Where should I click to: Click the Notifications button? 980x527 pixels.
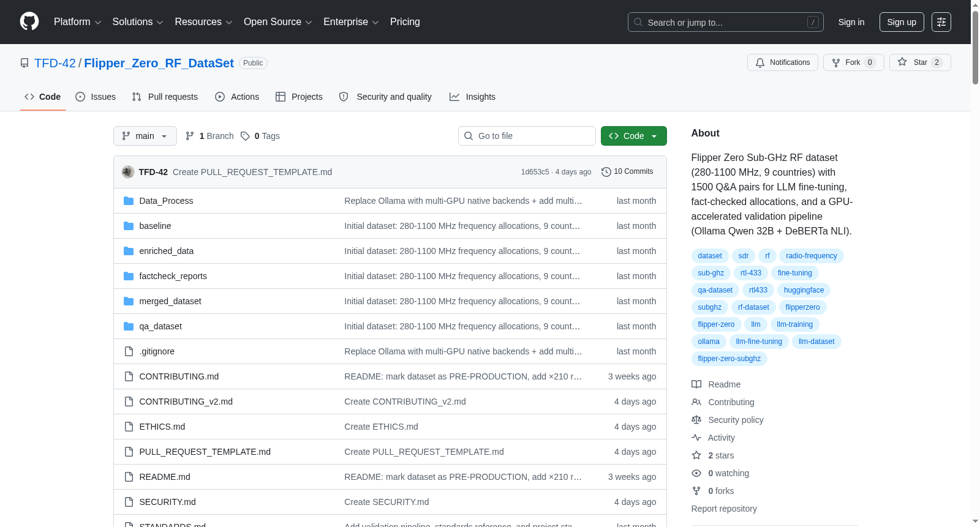coord(782,62)
